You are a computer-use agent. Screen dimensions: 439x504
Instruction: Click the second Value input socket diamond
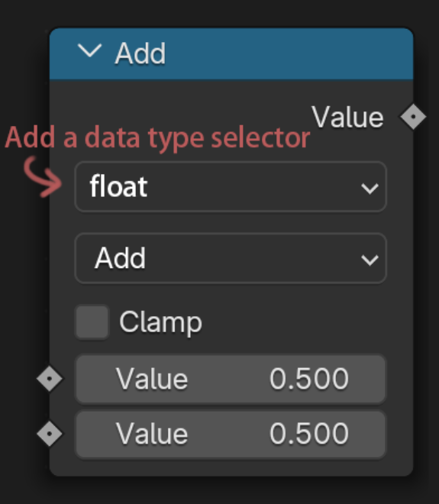pyautogui.click(x=50, y=434)
